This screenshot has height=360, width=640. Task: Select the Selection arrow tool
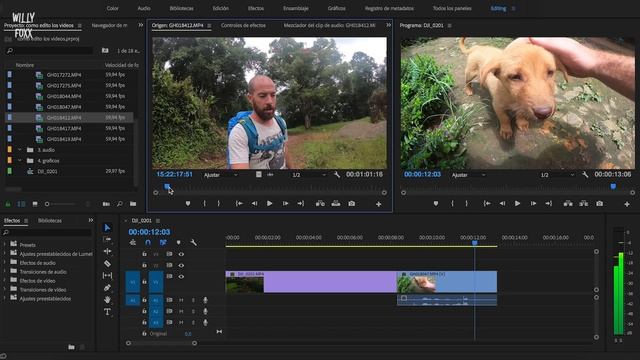pos(107,227)
